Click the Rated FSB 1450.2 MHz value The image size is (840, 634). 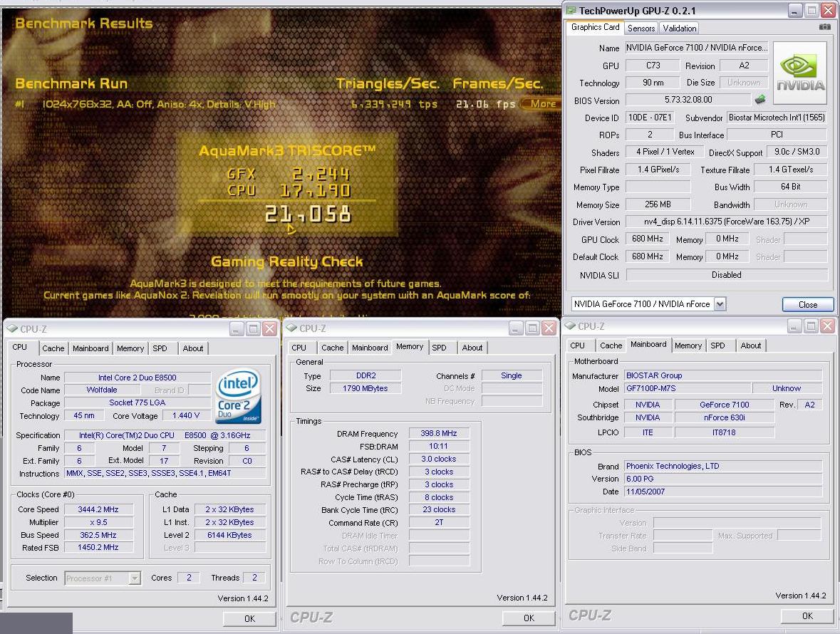pyautogui.click(x=98, y=547)
